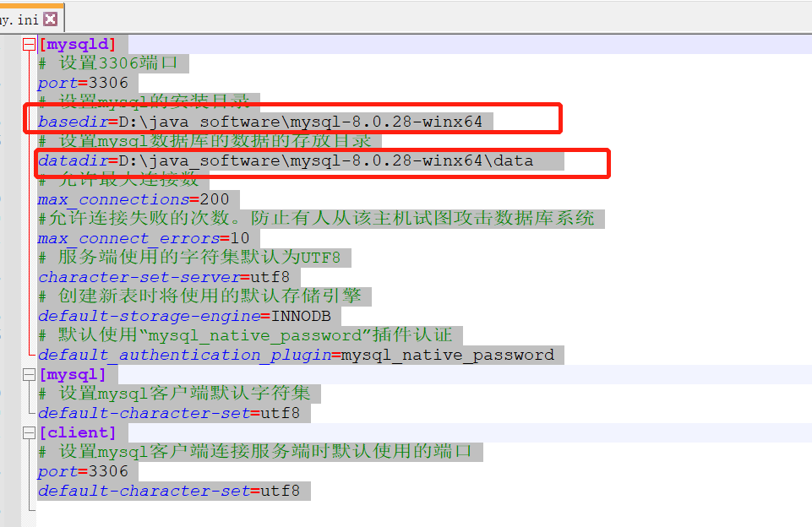Collapse the [client] section fold
The height and width of the screenshot is (527, 812).
pyautogui.click(x=29, y=432)
